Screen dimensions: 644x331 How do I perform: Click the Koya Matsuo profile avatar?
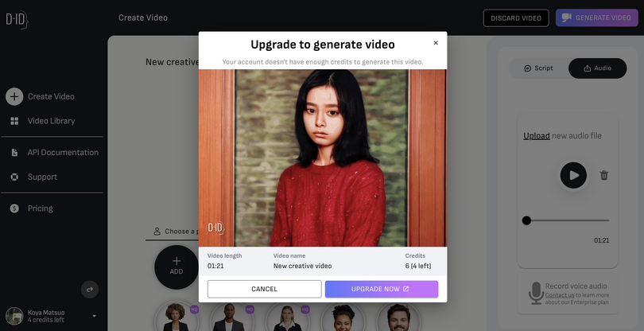point(14,316)
